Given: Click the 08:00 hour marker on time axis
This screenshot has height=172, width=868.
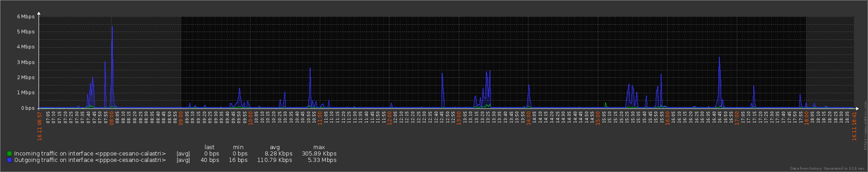Looking at the screenshot, I should tap(111, 117).
